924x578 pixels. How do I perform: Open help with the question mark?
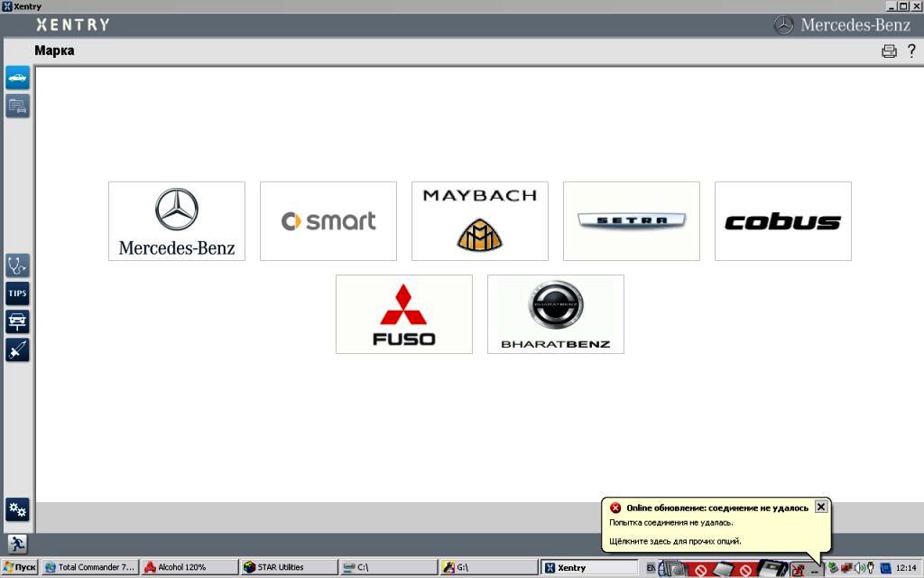coord(911,51)
